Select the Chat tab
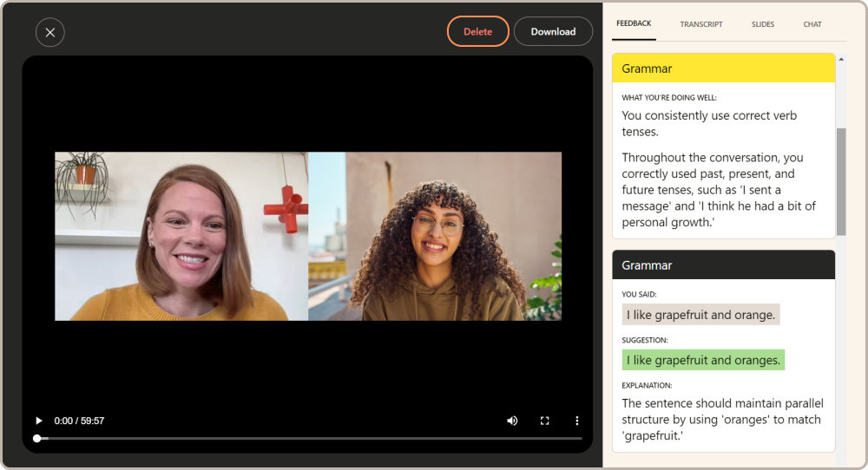 click(x=812, y=24)
